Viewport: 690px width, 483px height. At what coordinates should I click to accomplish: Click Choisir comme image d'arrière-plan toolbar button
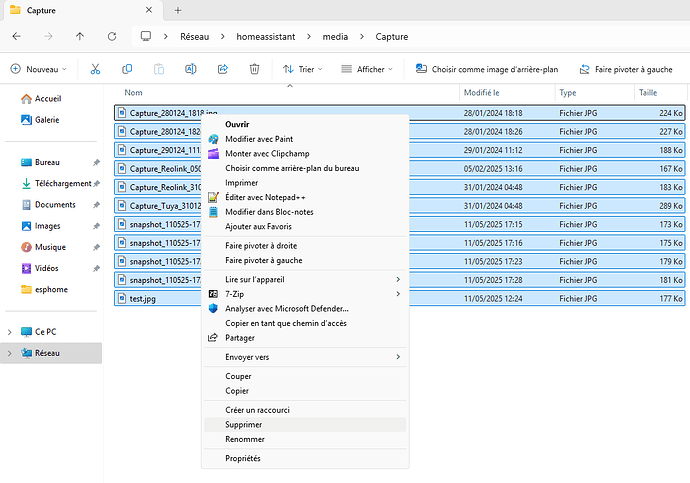pos(487,69)
